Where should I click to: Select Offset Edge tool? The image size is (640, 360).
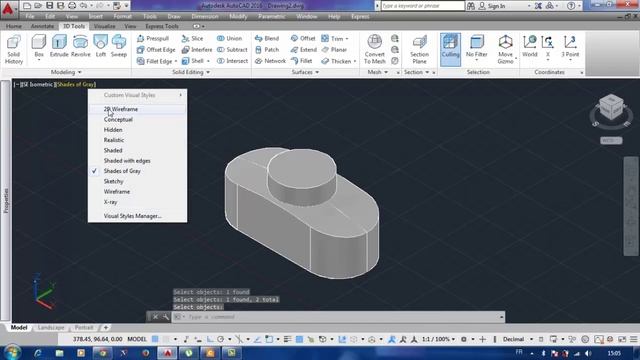(x=156, y=50)
